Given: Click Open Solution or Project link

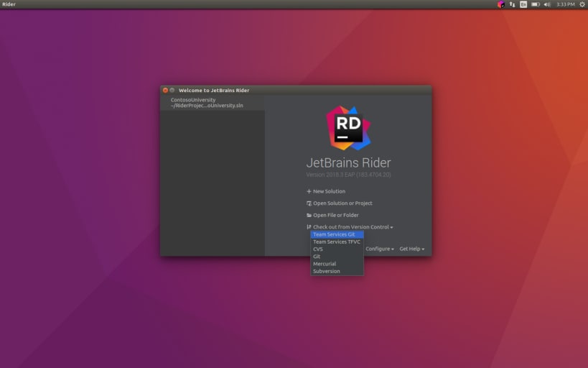Looking at the screenshot, I should coord(342,203).
